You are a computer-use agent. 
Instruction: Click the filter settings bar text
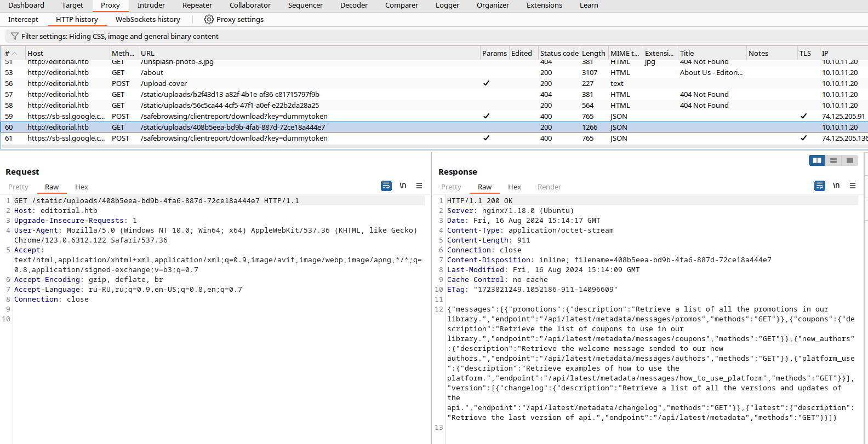tap(119, 36)
